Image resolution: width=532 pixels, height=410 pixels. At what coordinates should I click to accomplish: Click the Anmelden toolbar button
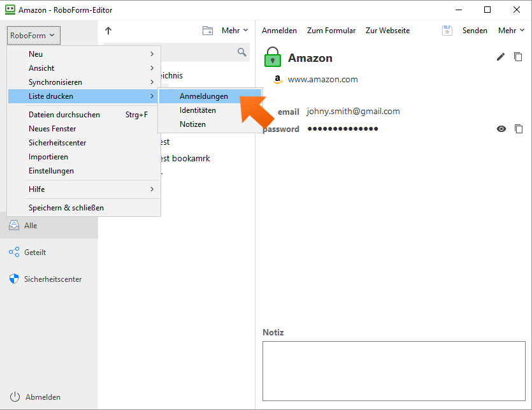[x=279, y=31]
